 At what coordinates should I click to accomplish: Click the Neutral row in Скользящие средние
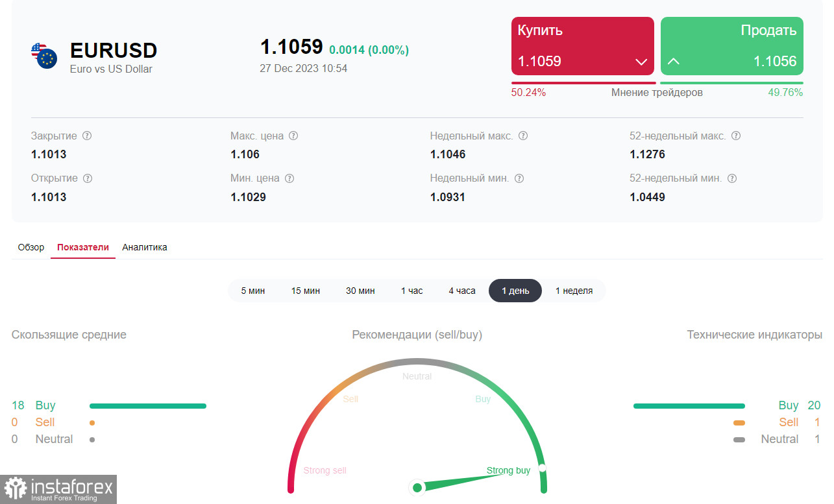(x=53, y=439)
